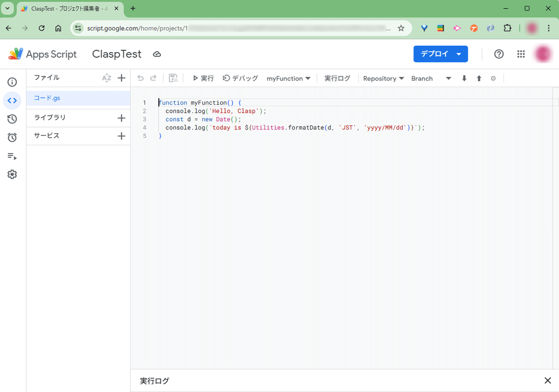Expand the Branch dropdown
The image size is (559, 392).
(x=448, y=78)
